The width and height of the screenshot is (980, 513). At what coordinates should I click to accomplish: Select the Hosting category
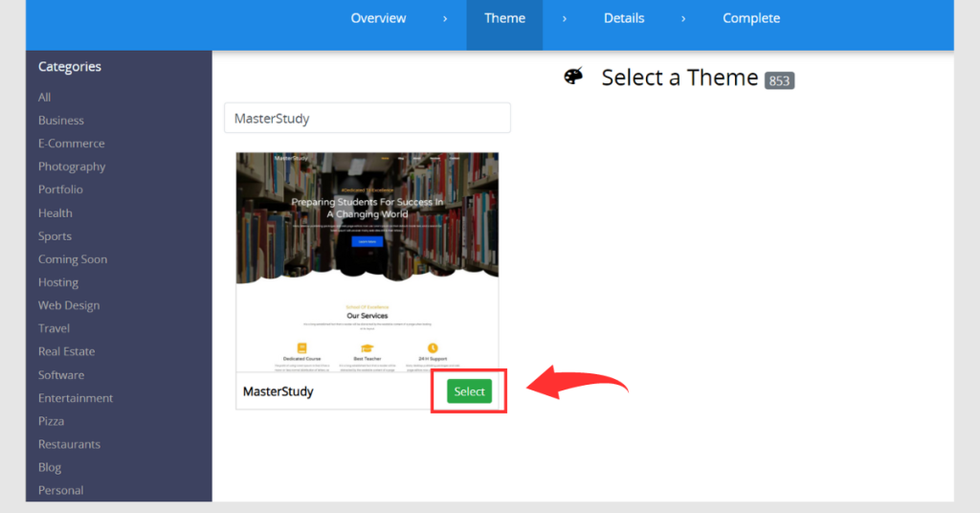coord(58,282)
